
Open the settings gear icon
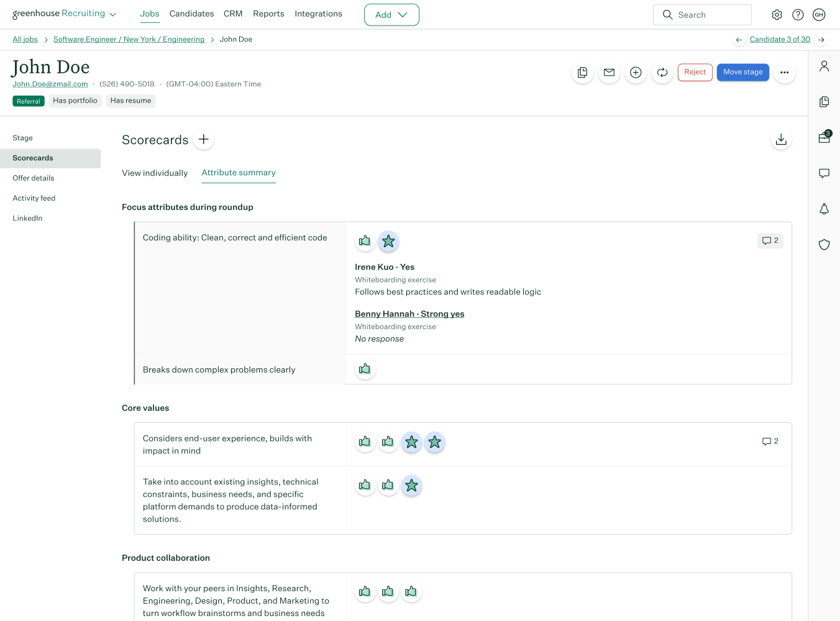point(777,15)
